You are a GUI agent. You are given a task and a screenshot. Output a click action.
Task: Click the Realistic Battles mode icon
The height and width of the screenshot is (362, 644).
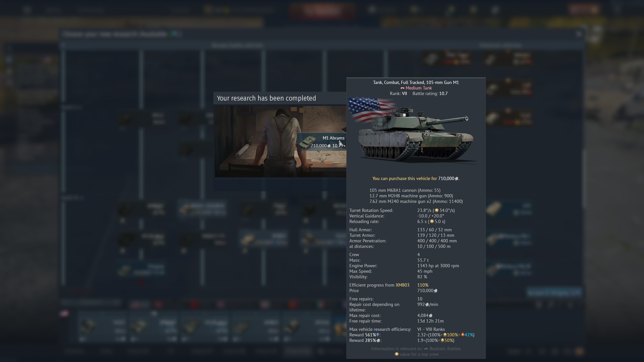(x=426, y=349)
